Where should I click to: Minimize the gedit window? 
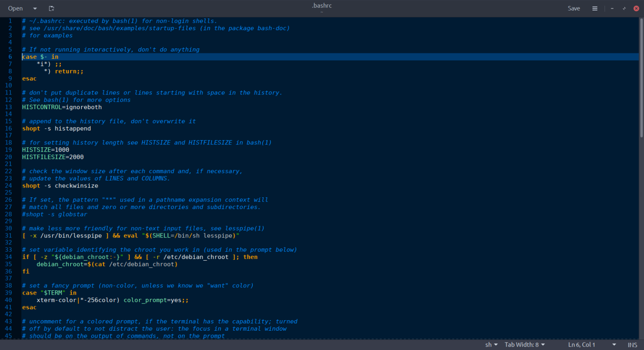click(x=612, y=8)
